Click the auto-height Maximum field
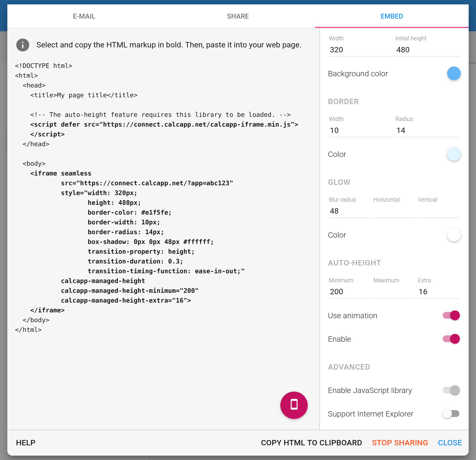The width and height of the screenshot is (476, 460). point(394,292)
